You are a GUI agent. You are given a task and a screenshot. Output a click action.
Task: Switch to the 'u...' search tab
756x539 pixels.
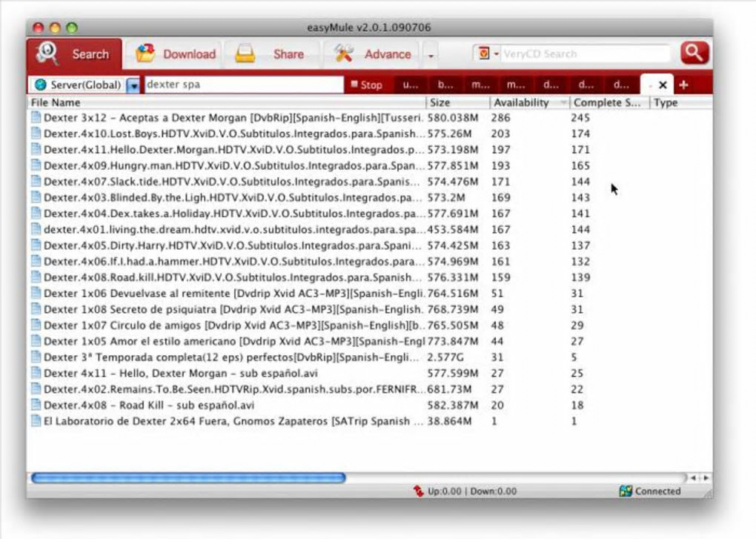click(x=411, y=85)
